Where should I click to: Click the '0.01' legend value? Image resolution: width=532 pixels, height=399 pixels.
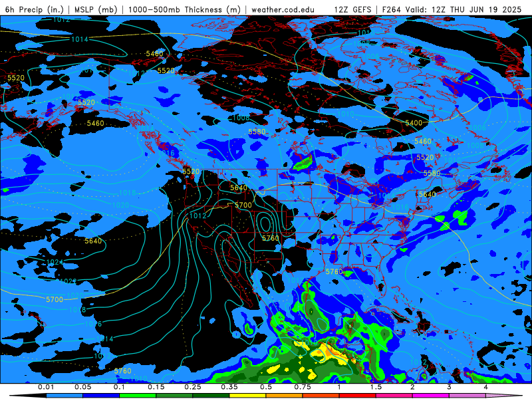click(x=46, y=387)
